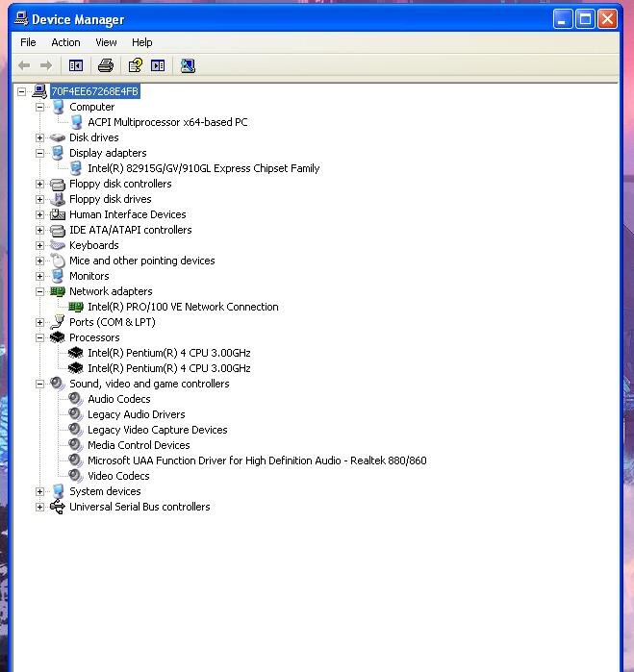Open Properties via the question-mark sheet toolbar icon
Image resolution: width=634 pixels, height=672 pixels.
point(136,65)
